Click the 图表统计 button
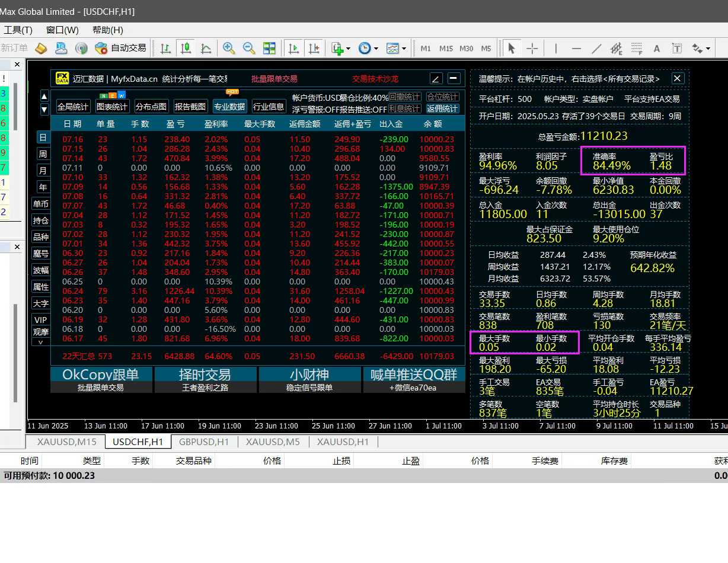The height and width of the screenshot is (563, 728). coord(113,107)
